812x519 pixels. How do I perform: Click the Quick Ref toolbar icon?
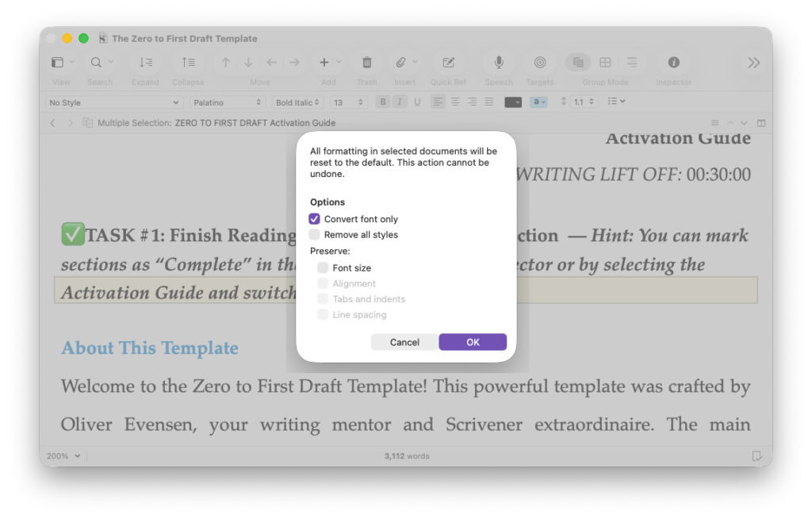[x=448, y=63]
